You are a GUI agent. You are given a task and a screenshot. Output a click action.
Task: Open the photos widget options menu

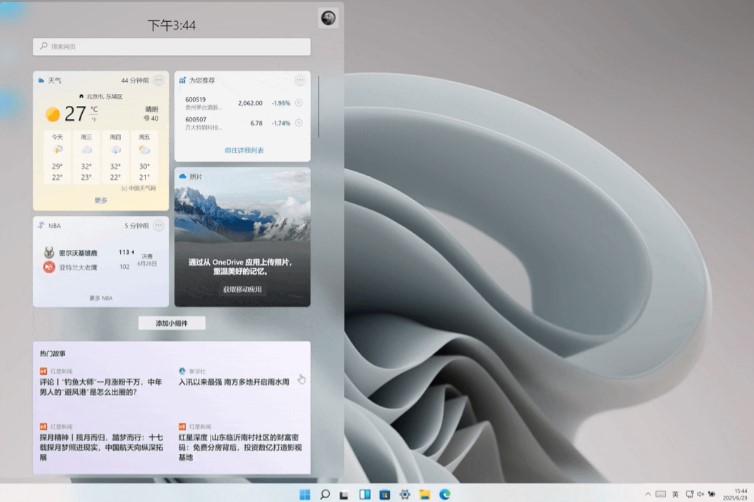point(300,176)
